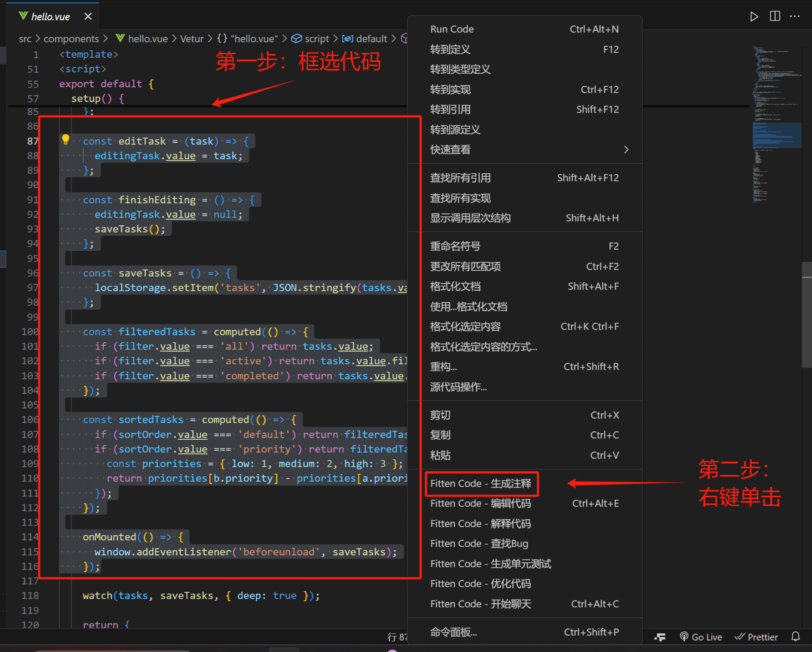The image size is (812, 652).
Task: Choose 转到类型定义 in context menu
Action: [525, 69]
